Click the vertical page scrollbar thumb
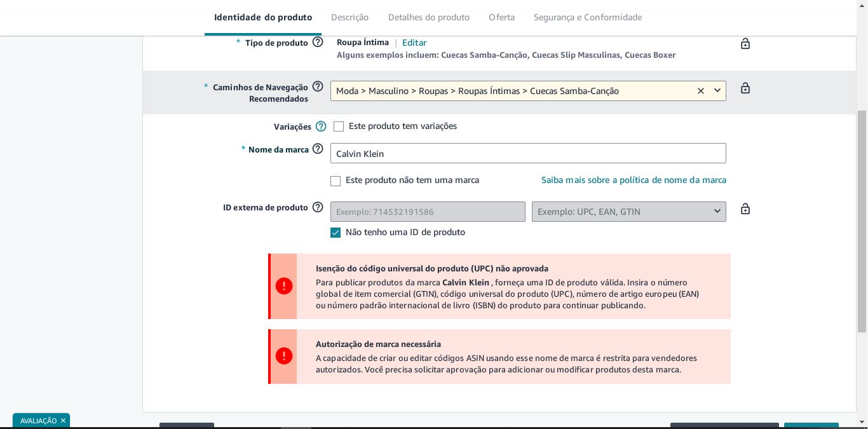The width and height of the screenshot is (868, 429). (862, 221)
